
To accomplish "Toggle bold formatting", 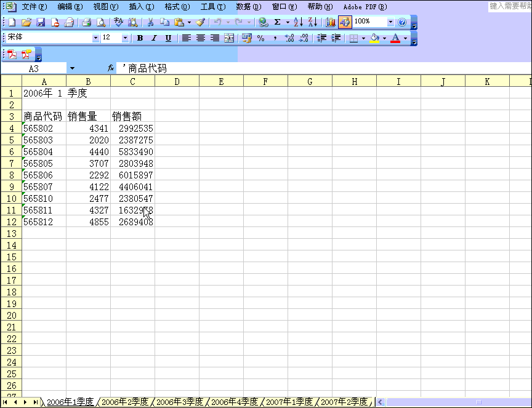I will click(x=140, y=38).
